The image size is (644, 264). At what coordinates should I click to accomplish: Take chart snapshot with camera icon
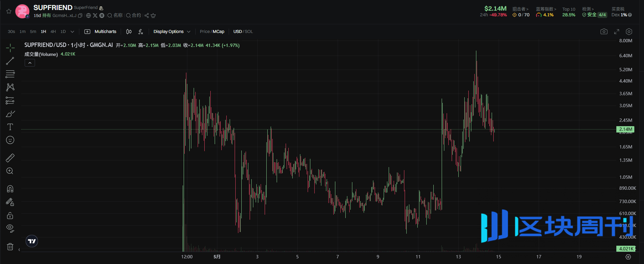coord(604,32)
